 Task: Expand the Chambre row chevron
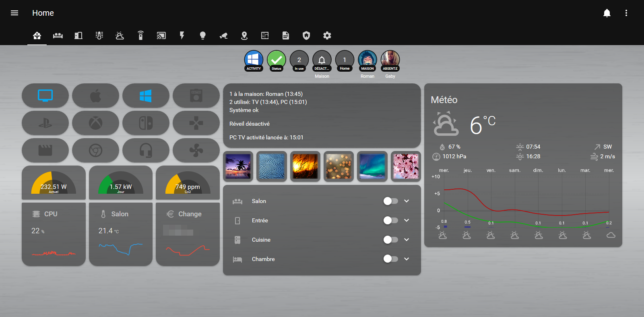click(407, 259)
